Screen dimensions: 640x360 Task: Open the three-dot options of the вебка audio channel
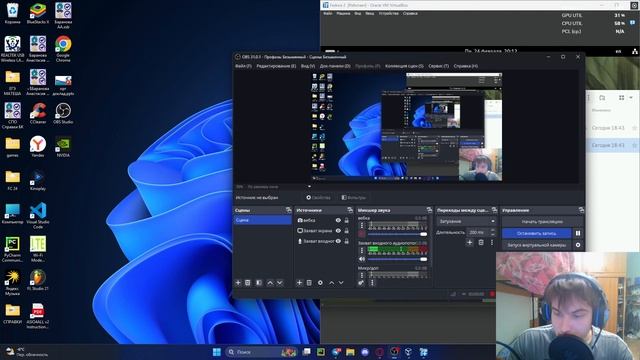click(362, 226)
